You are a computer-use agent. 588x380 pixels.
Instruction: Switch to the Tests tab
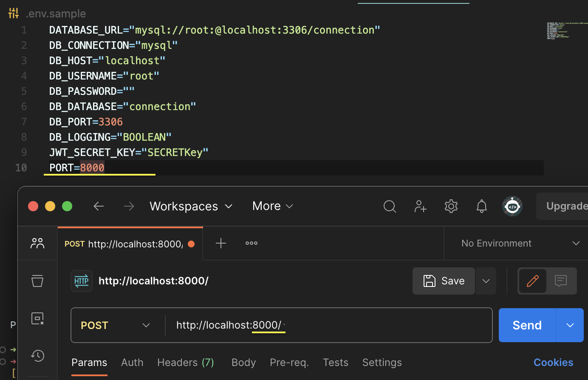click(336, 363)
